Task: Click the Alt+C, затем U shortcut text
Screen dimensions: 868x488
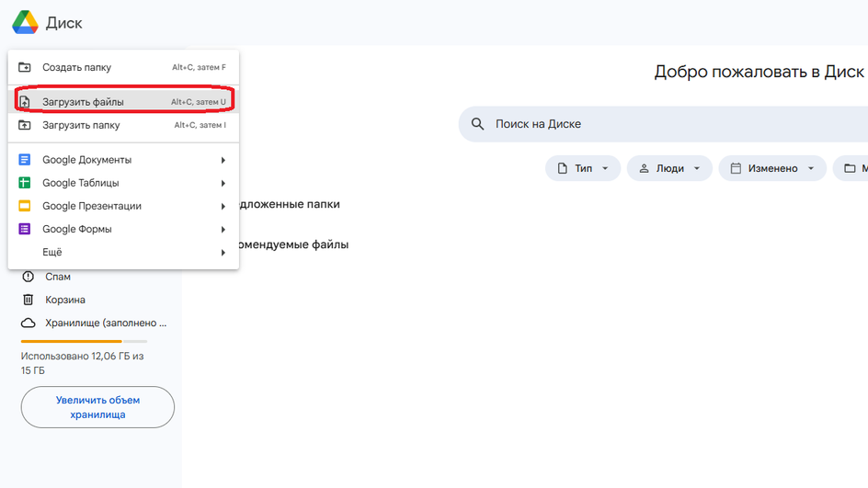Action: click(199, 102)
